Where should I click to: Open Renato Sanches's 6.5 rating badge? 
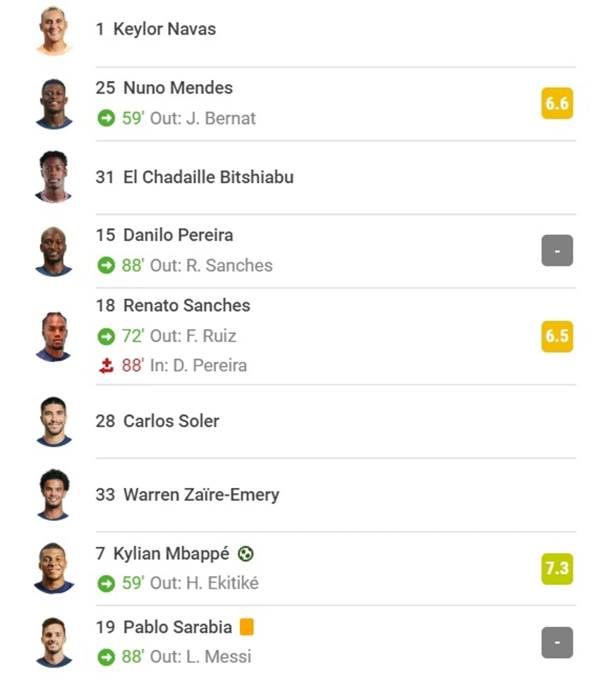point(557,336)
